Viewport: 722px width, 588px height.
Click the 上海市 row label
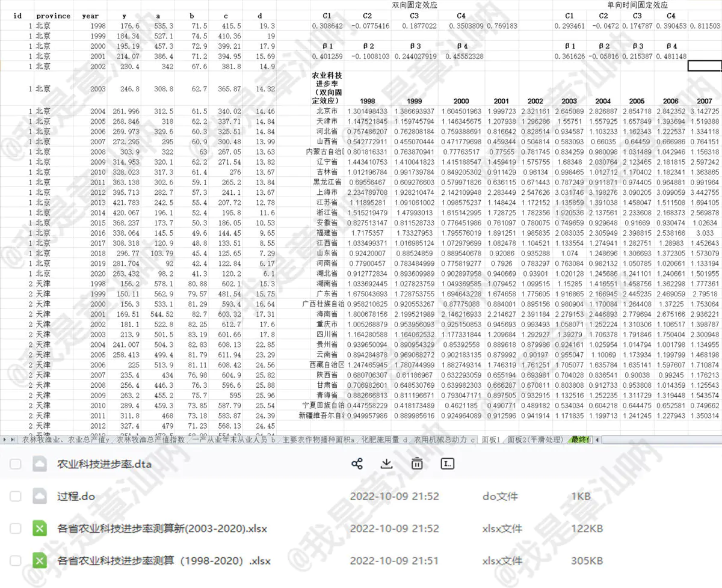click(x=328, y=192)
